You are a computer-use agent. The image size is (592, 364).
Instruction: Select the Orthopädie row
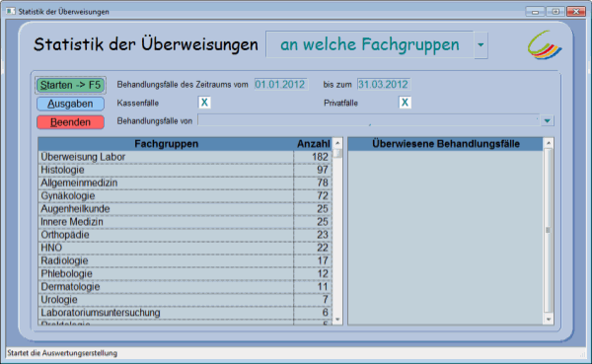(185, 235)
